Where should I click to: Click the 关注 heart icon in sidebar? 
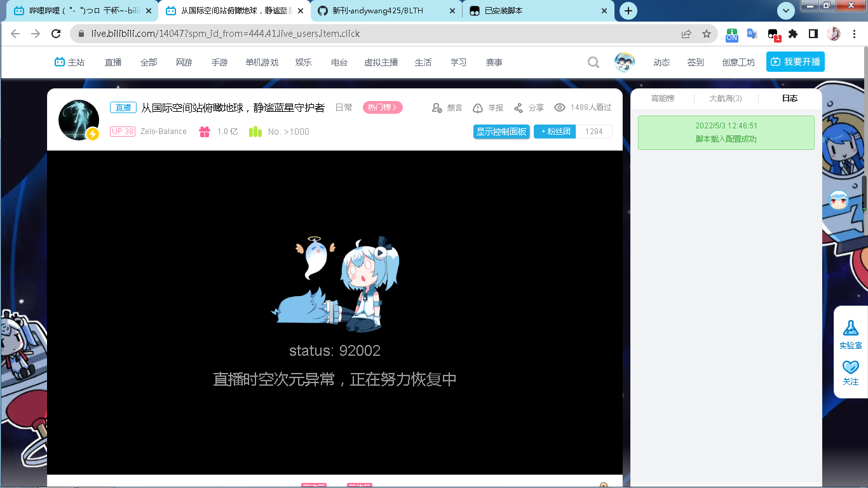(851, 367)
